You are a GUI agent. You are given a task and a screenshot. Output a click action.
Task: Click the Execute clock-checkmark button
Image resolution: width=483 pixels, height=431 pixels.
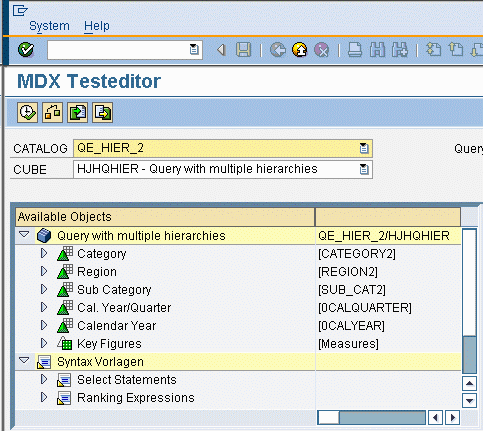[x=27, y=112]
